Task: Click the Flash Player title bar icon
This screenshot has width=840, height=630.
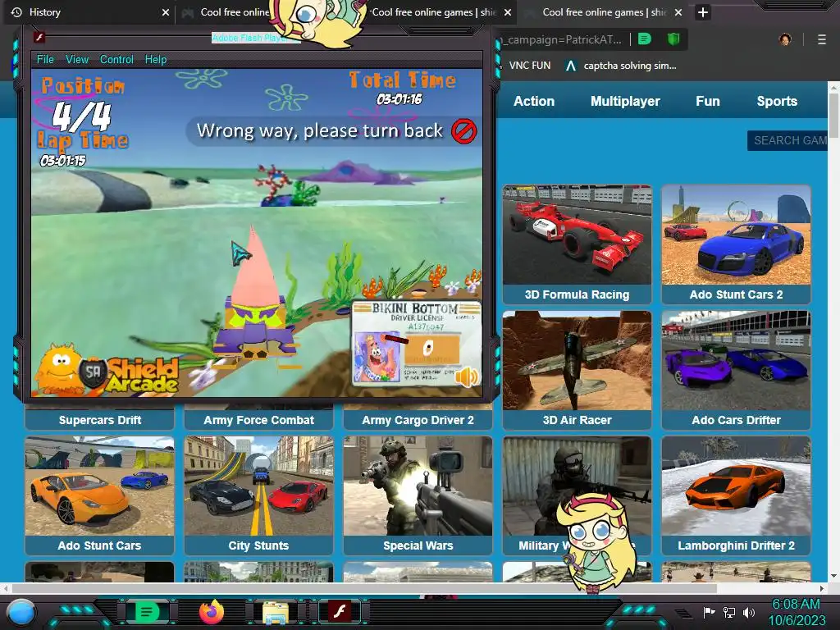Action: [39, 37]
